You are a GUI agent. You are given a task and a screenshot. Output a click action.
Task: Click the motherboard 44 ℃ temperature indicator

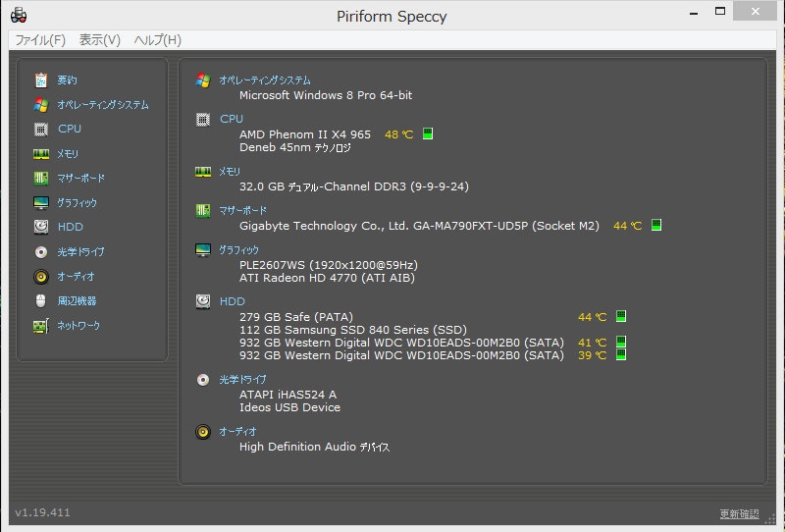(x=656, y=226)
